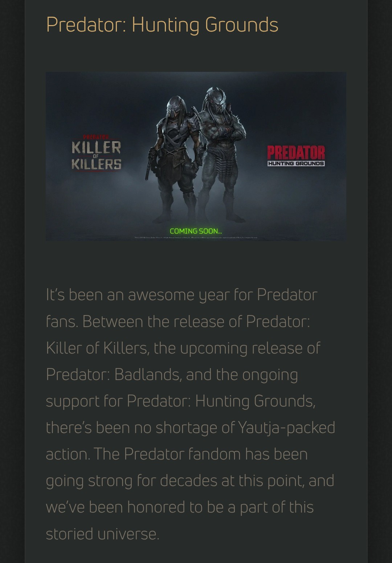392x563 pixels.
Task: Click the HUNTING GROUNDS strip below the red logo
Action: click(x=296, y=163)
